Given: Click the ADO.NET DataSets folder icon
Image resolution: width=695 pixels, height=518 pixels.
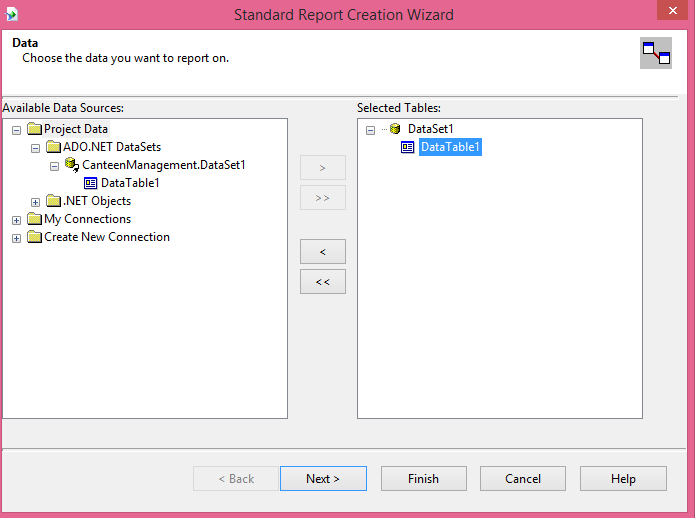Looking at the screenshot, I should click(x=53, y=147).
